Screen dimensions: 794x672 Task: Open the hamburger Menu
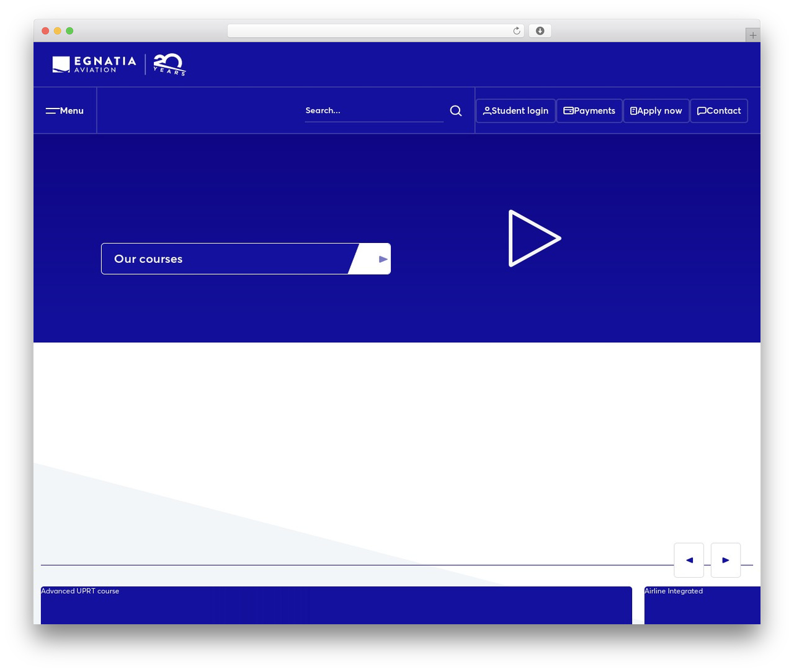[x=65, y=111]
